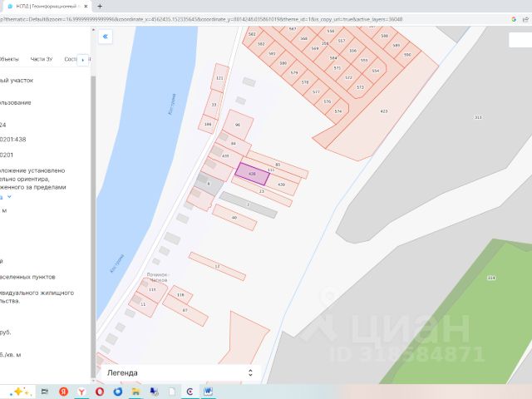Select parcel 579 in the subdivision
The width and height of the screenshot is (532, 399).
coord(294,72)
